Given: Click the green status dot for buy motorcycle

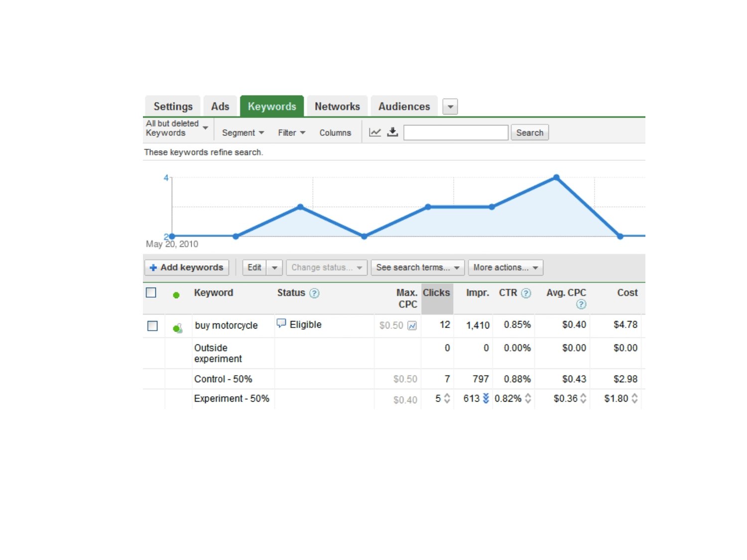Looking at the screenshot, I should coord(177,328).
